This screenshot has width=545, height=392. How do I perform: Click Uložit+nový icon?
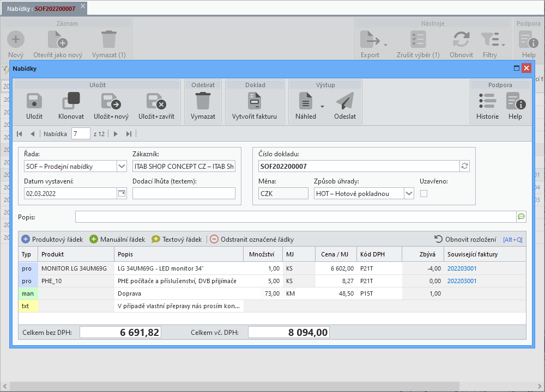click(x=111, y=101)
